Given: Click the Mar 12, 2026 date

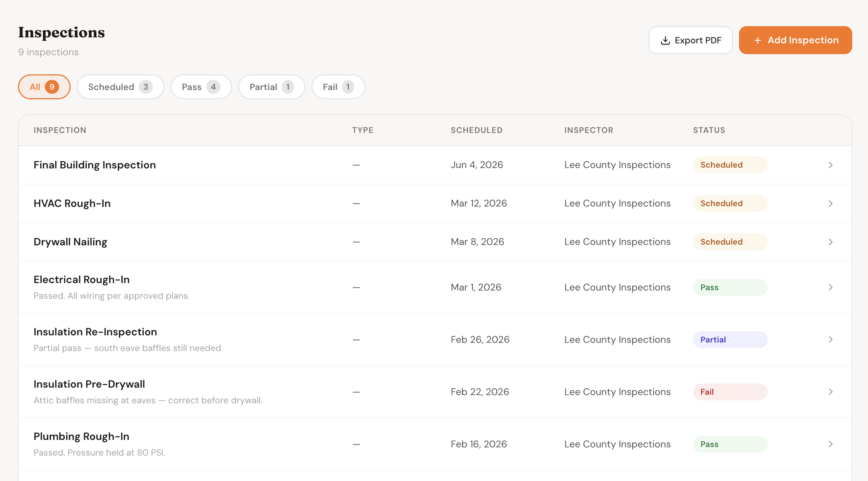Looking at the screenshot, I should [479, 204].
